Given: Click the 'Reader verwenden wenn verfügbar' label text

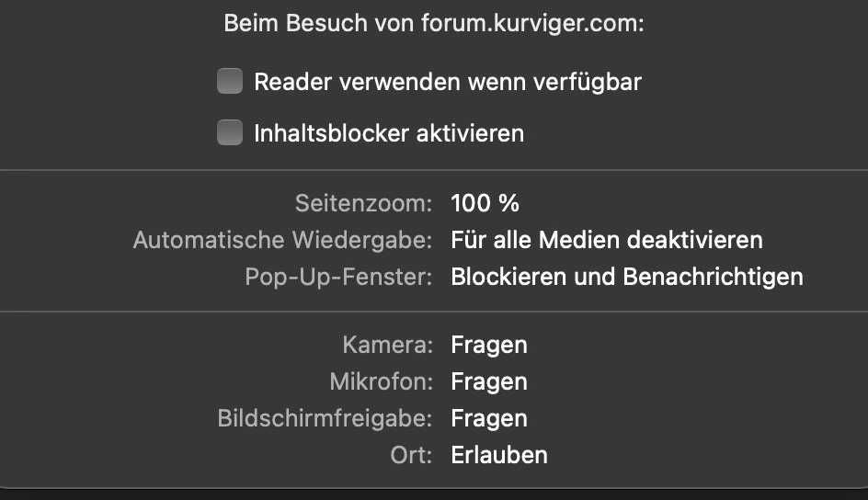Looking at the screenshot, I should click(x=448, y=82).
